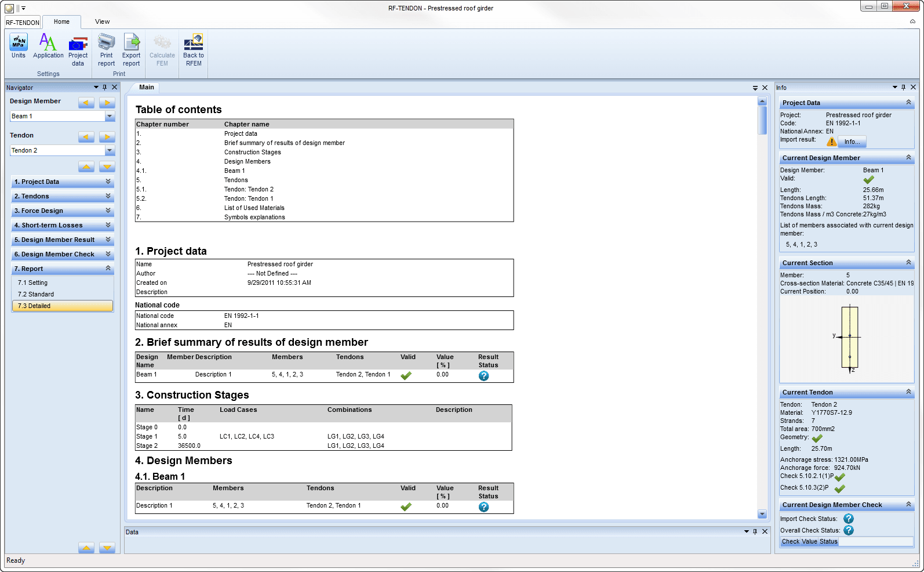924x572 pixels.
Task: Collapse Current Design Member Check group
Action: point(908,505)
